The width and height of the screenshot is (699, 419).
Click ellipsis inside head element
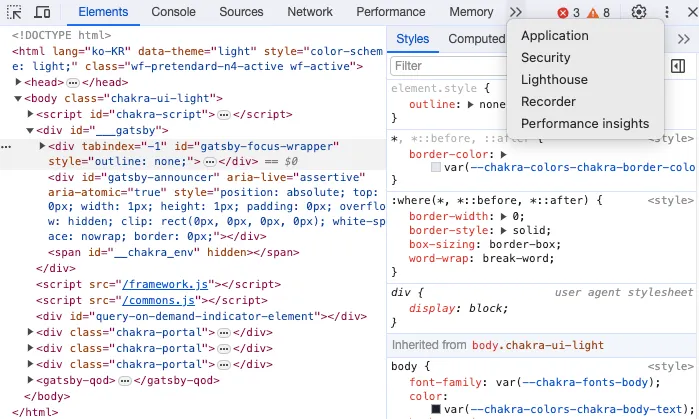[x=73, y=83]
